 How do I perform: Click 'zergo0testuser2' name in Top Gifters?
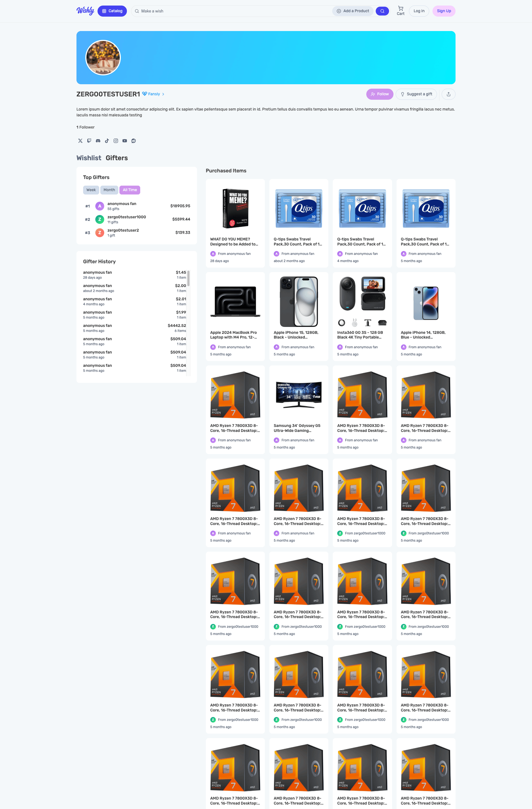coord(123,230)
